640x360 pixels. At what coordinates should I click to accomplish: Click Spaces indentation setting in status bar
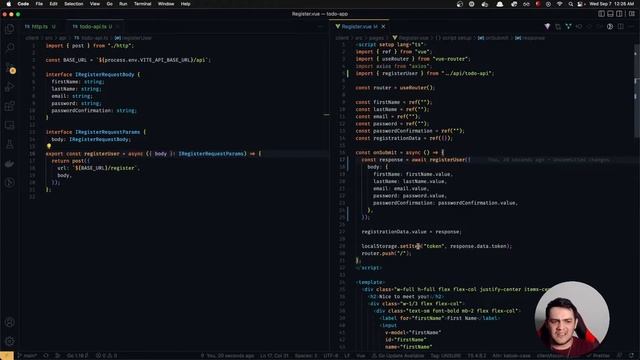coord(305,356)
